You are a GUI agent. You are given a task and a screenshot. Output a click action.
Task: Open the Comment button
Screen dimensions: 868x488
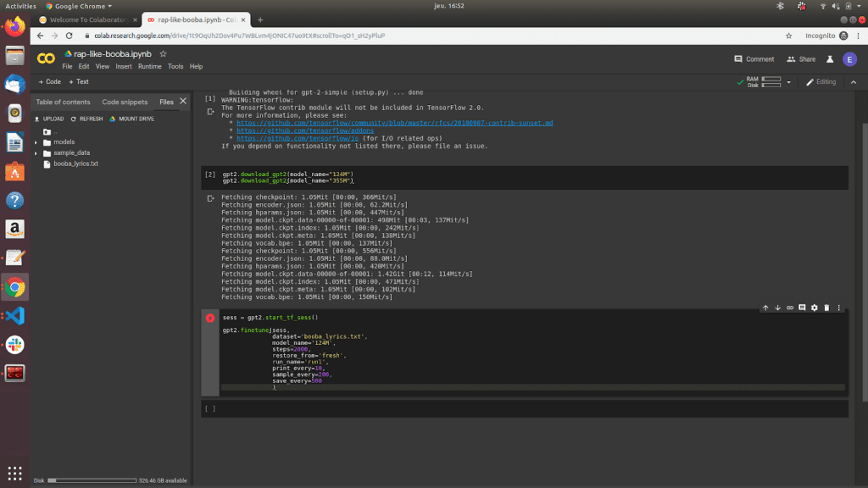click(754, 59)
